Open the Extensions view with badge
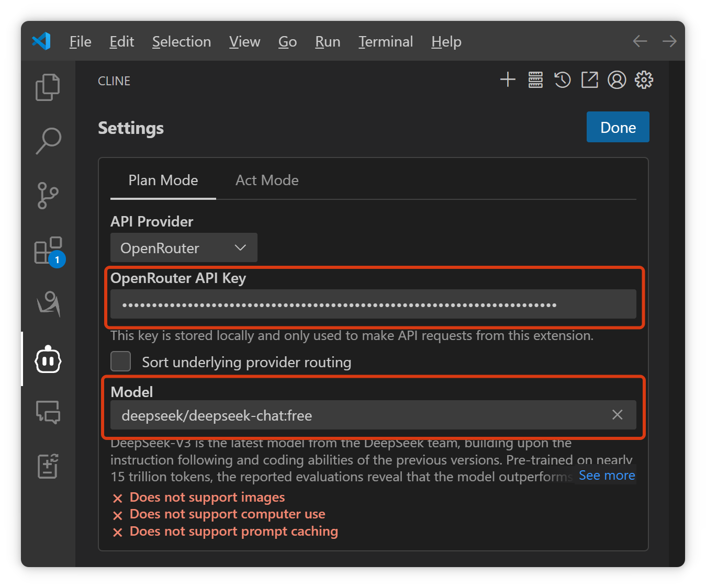Screen dimensions: 706x588 pos(48,251)
